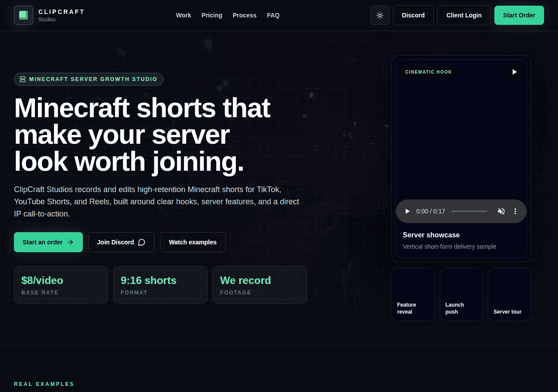Open the Work nav link
The width and height of the screenshot is (558, 392).
pyautogui.click(x=184, y=15)
